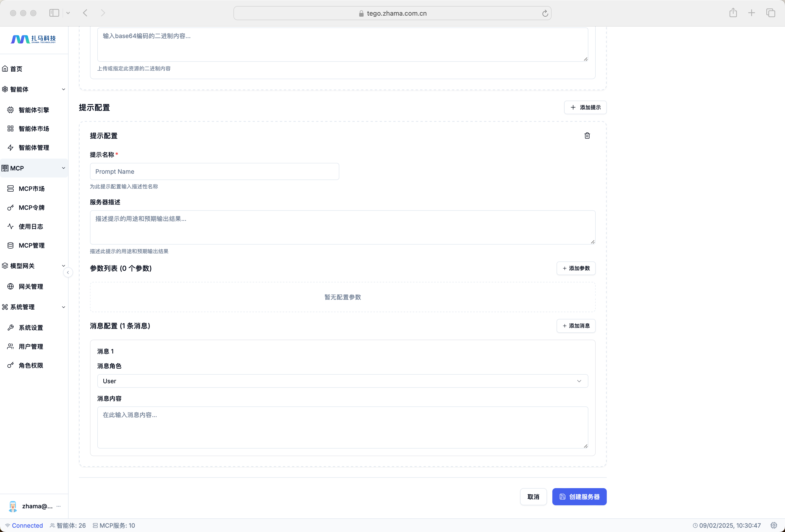Click the Zhama Technology logo
The width and height of the screenshot is (785, 532).
click(x=34, y=39)
